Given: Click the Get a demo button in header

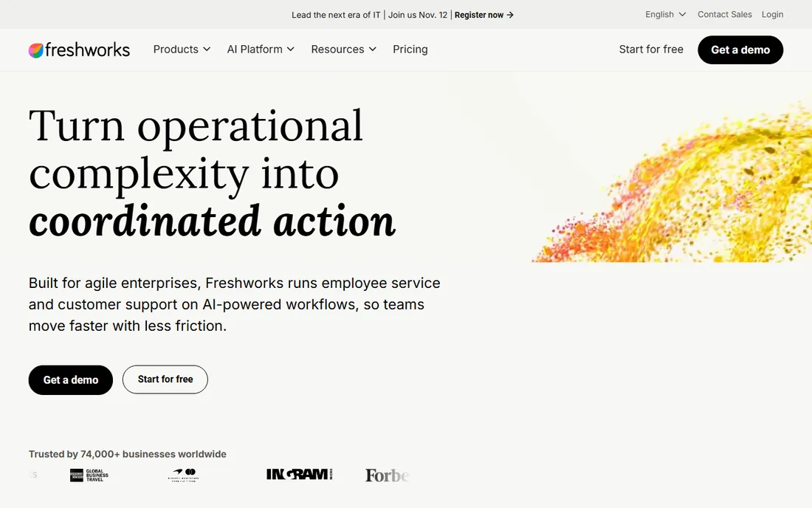Looking at the screenshot, I should 740,49.
